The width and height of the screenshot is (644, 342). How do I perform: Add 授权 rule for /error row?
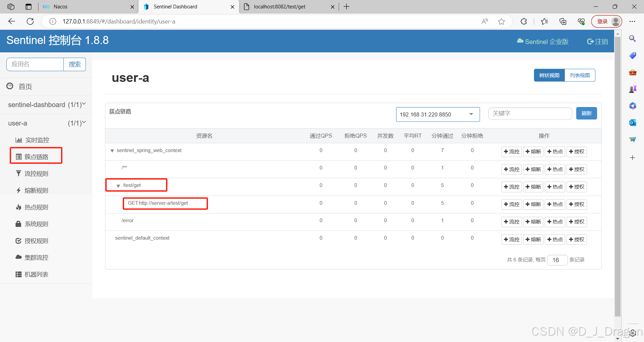tap(577, 222)
